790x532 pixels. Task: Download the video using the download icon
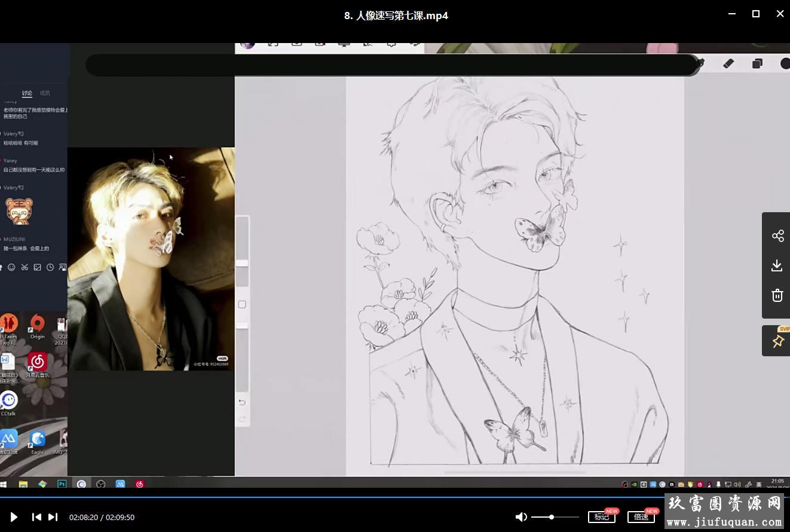point(777,265)
